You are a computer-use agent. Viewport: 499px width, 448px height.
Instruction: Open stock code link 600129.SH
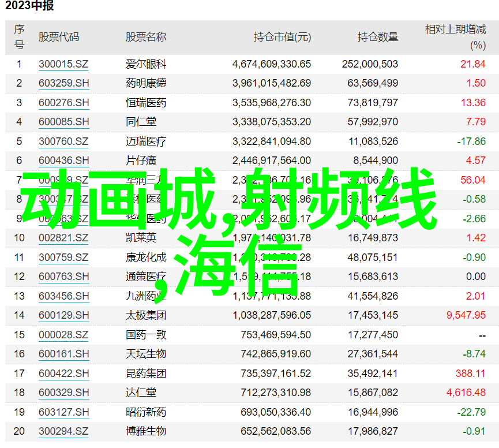(63, 315)
